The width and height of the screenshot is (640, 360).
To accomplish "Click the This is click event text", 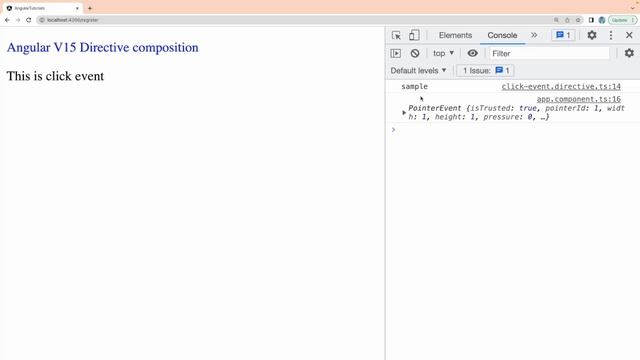I will pyautogui.click(x=55, y=76).
